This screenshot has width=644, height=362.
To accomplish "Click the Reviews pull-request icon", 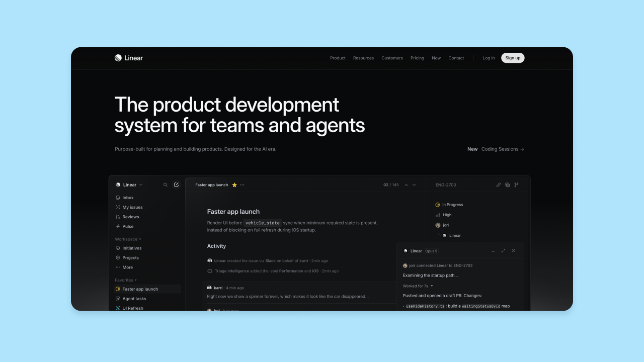I will click(x=118, y=217).
